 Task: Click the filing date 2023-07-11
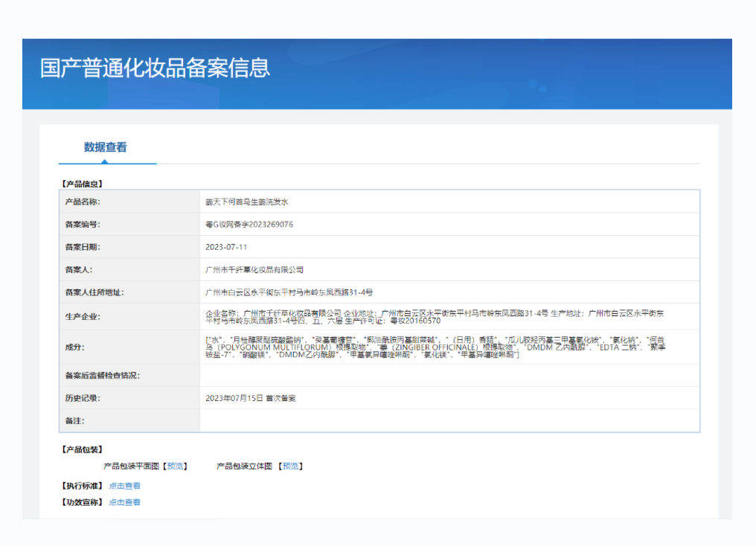coord(226,247)
